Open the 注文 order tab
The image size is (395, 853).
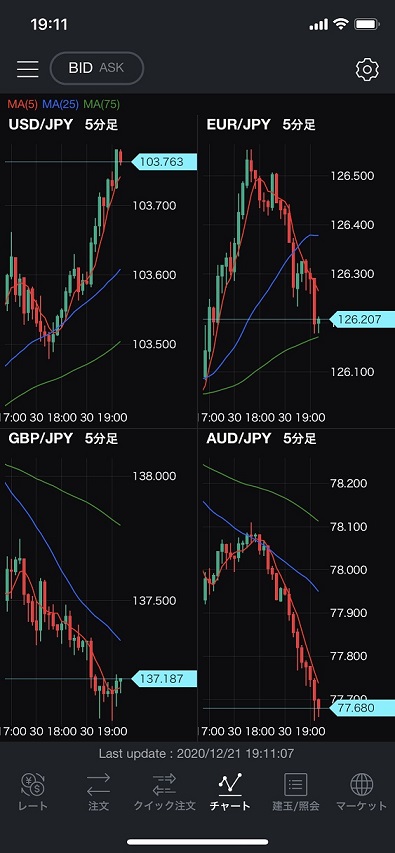(x=98, y=792)
